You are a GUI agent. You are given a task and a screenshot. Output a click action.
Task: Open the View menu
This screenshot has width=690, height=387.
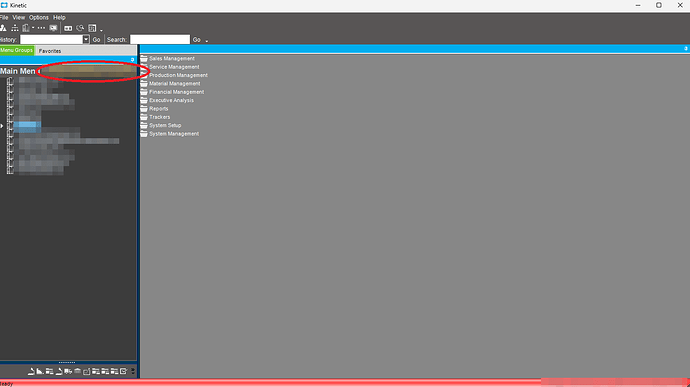click(x=18, y=17)
